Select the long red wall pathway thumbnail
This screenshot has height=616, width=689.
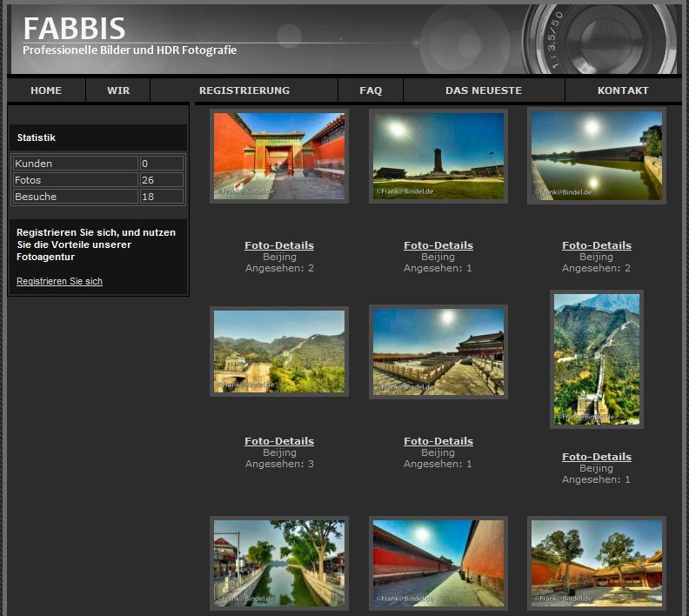[438, 562]
